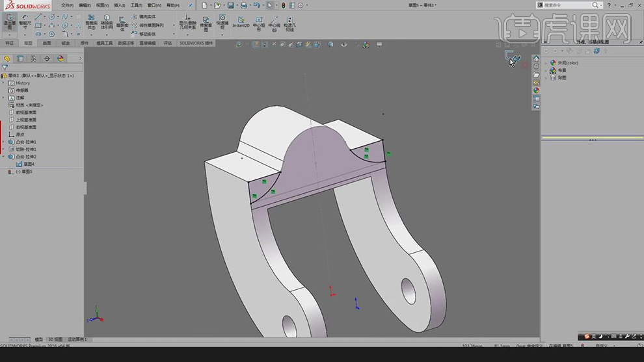Confirm sketch with corner exit-sketch icon
This screenshot has width=644, height=362.
point(512,57)
